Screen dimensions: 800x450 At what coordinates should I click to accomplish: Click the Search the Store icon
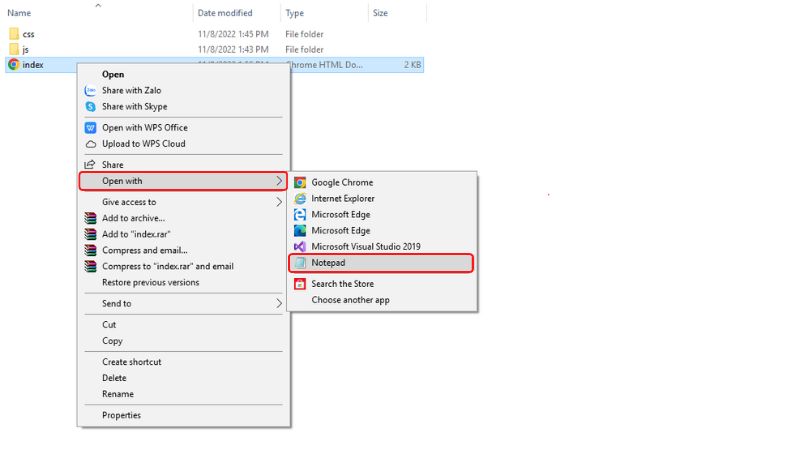click(x=300, y=284)
